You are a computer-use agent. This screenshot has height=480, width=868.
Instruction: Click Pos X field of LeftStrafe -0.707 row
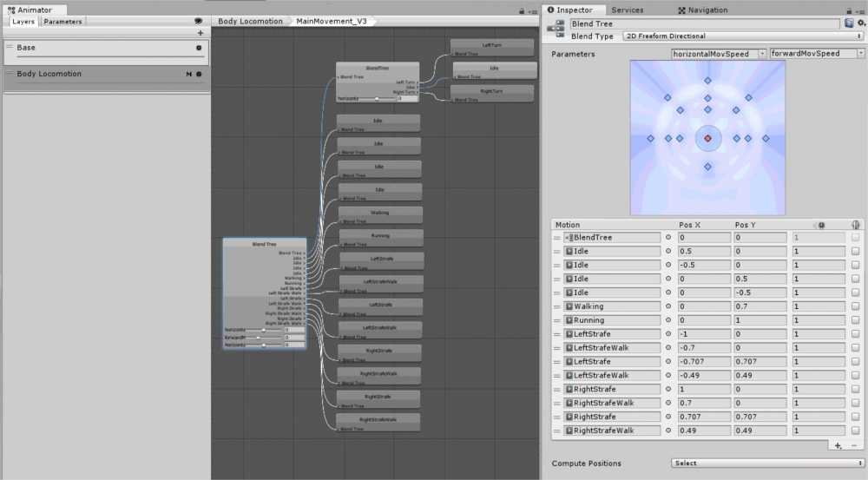pos(704,362)
